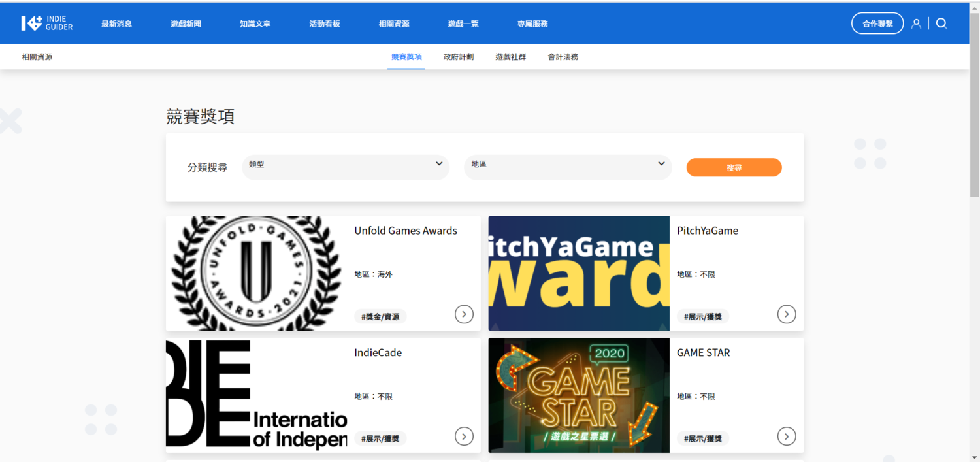Open the 活動看板 menu

(325, 24)
